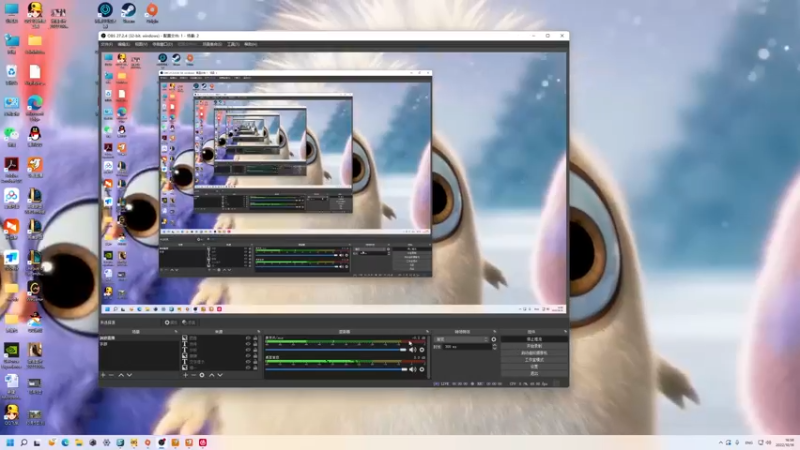Click the OBS Studio icon in the taskbar
Screen dimensions: 800x450
pyautogui.click(x=161, y=442)
